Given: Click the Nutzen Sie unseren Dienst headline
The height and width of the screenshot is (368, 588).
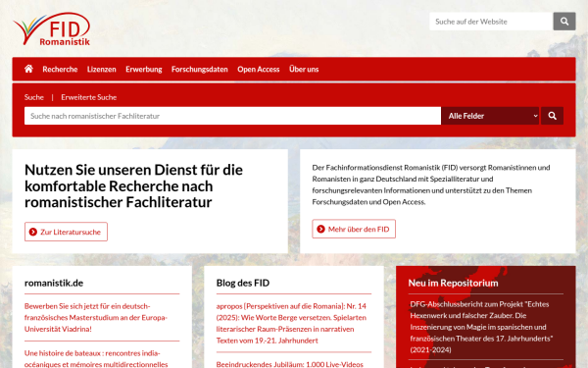Looking at the screenshot, I should pyautogui.click(x=133, y=185).
